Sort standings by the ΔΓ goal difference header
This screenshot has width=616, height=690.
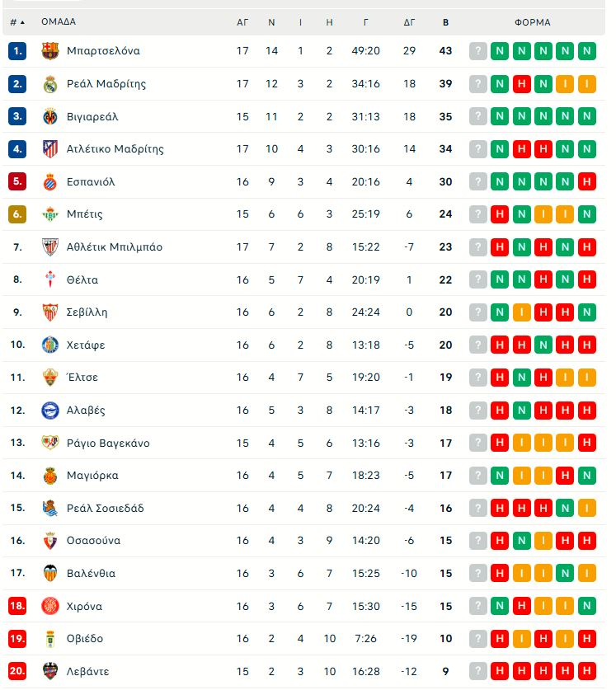click(x=409, y=22)
